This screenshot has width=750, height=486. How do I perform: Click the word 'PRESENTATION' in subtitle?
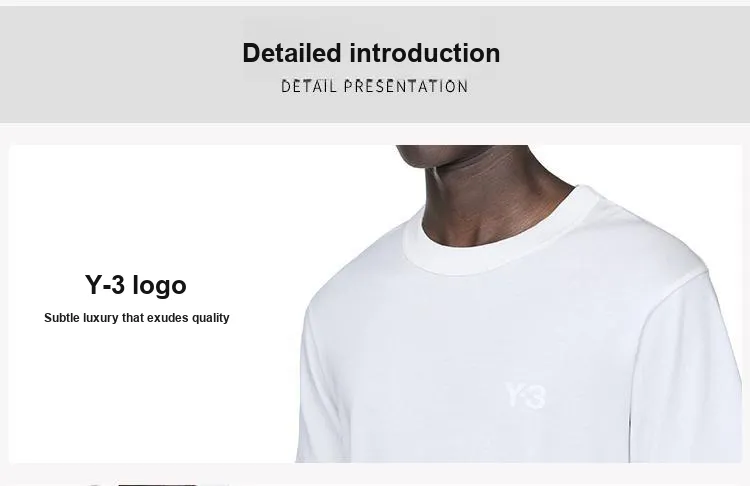(x=406, y=87)
